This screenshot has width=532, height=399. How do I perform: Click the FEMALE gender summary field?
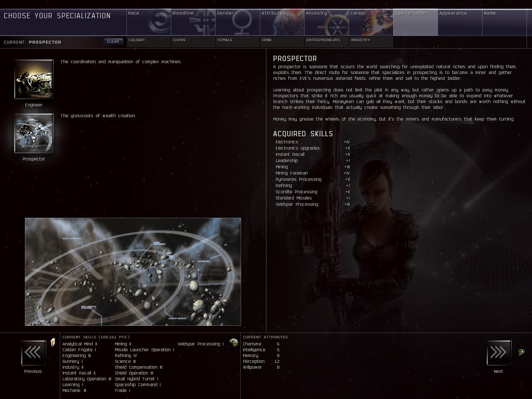click(238, 42)
